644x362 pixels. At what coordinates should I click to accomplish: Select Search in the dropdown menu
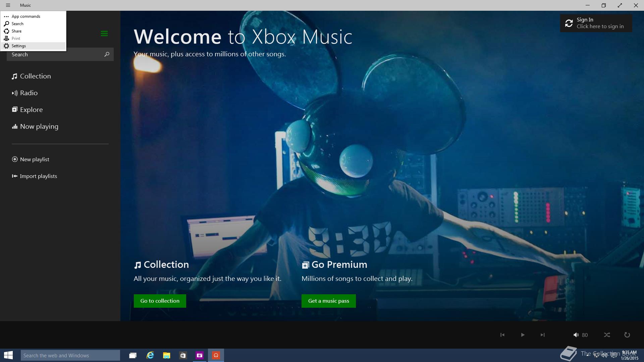[33, 23]
